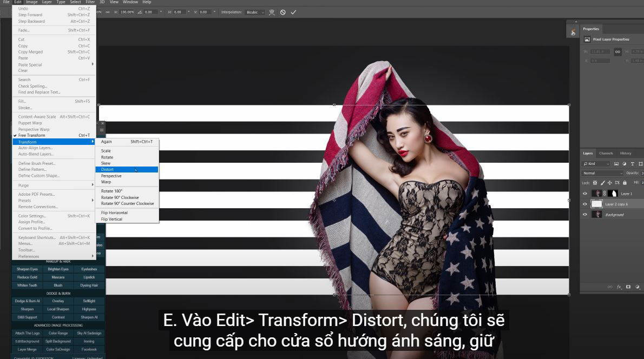Select the Layer 2 copy 6 thumbnail
Screen dimensions: 644x359
pyautogui.click(x=596, y=204)
